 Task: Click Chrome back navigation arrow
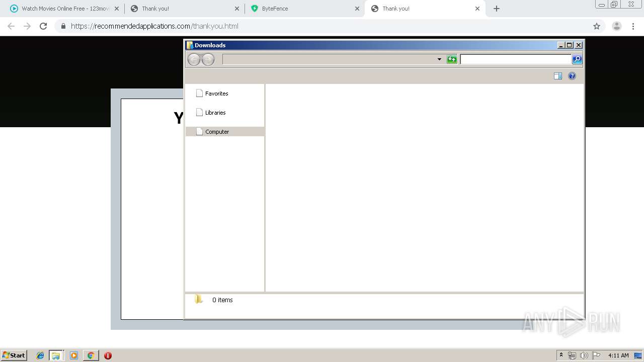click(11, 26)
